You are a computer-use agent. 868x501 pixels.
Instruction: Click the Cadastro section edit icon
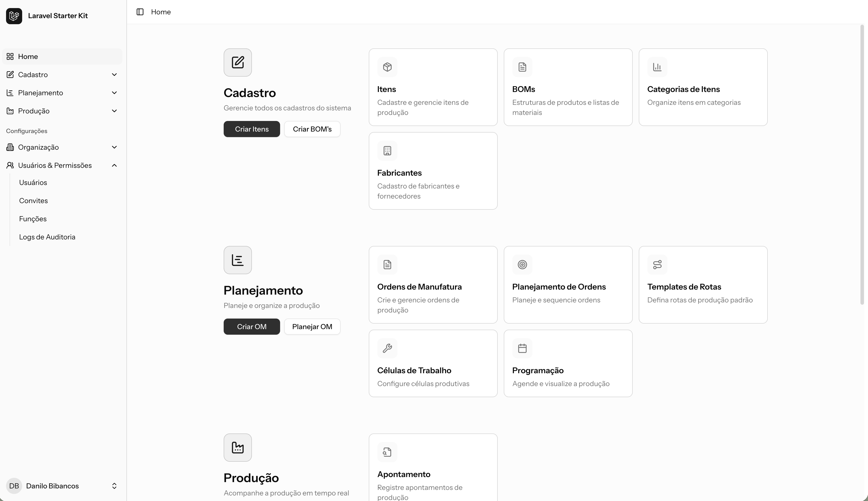coord(238,62)
